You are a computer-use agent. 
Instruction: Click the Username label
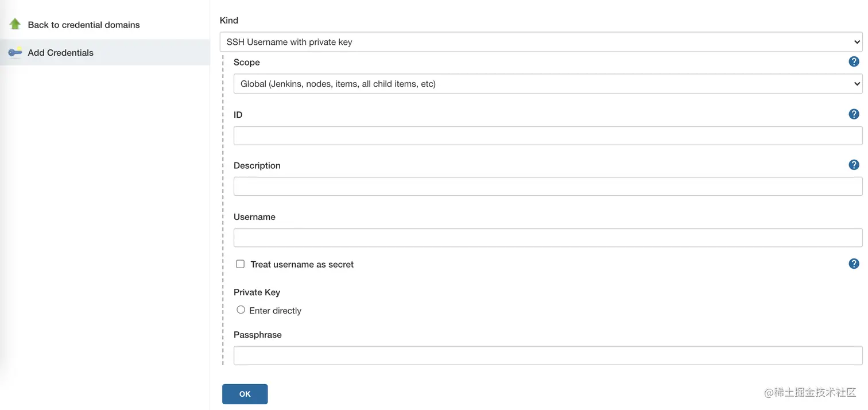point(254,217)
